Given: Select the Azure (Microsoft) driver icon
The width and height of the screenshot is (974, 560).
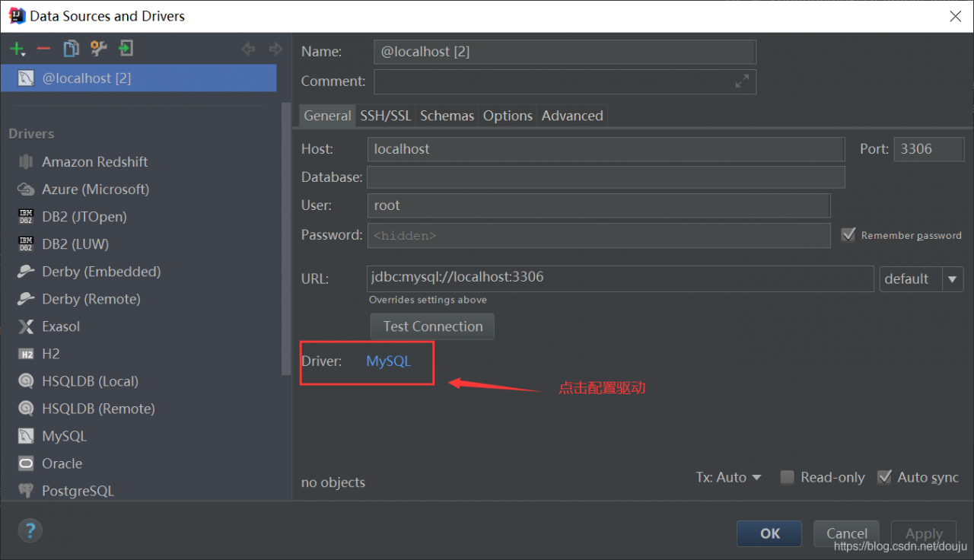Looking at the screenshot, I should tap(26, 189).
